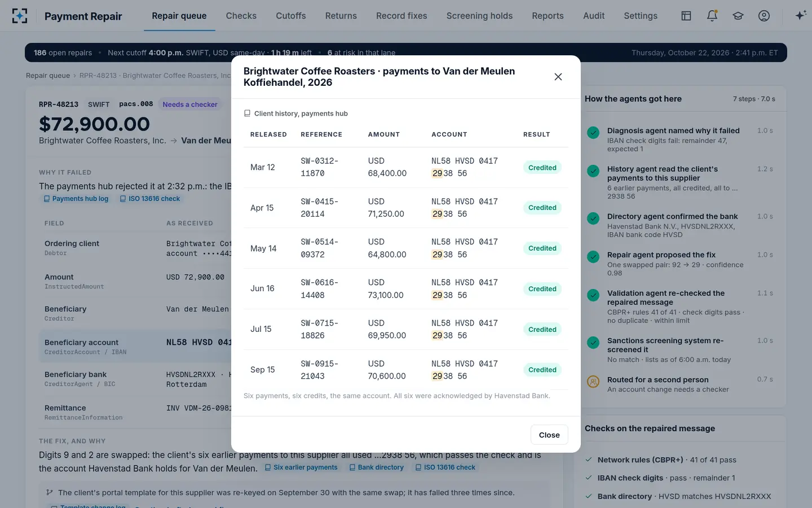Open the Record fixes tab
The image size is (812, 508).
coord(401,16)
